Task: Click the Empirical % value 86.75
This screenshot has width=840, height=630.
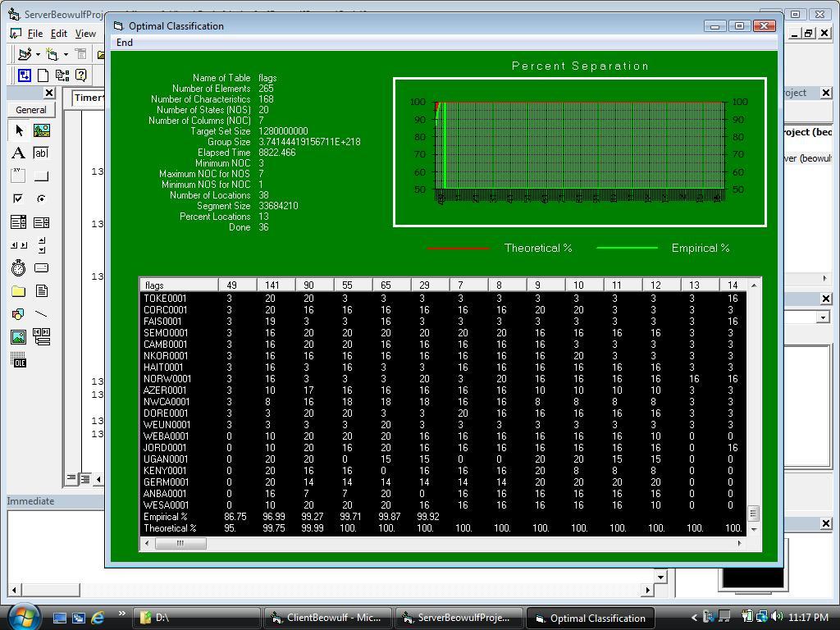Action: pos(235,517)
